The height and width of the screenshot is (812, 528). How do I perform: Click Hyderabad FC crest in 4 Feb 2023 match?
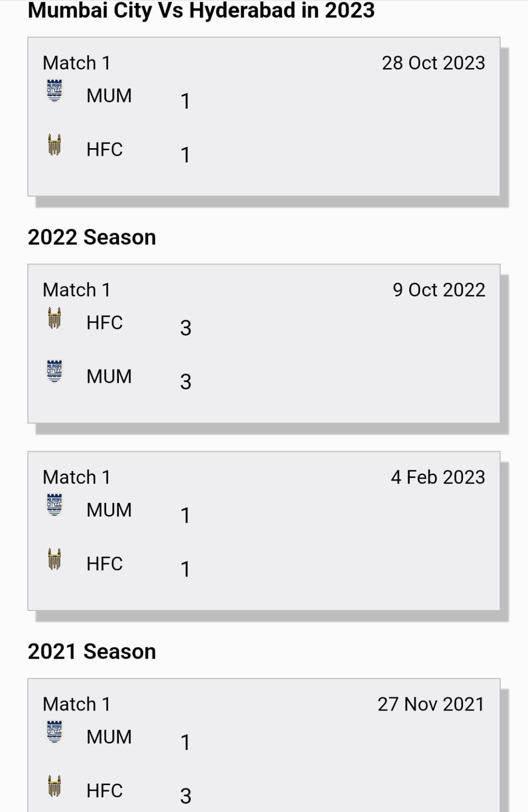pos(54,559)
